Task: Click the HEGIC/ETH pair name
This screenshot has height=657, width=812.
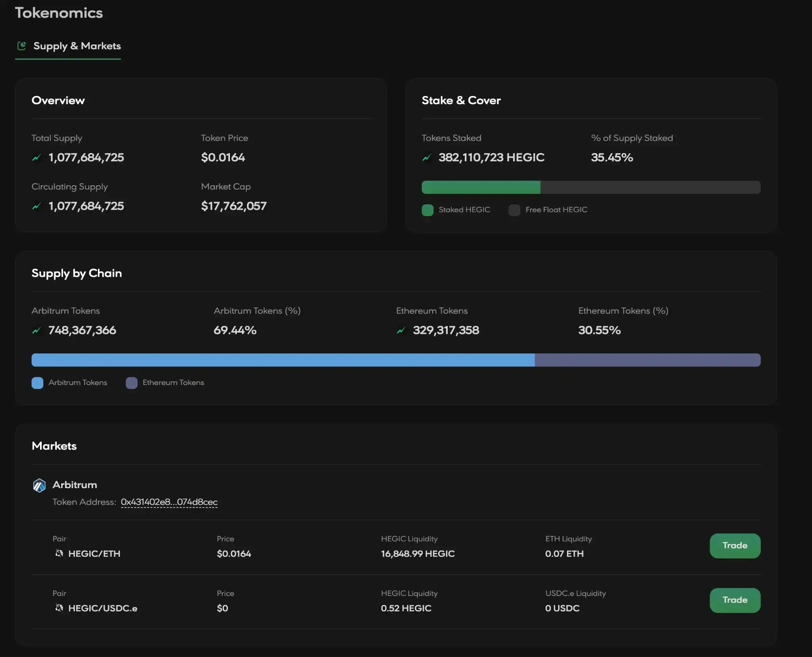Action: point(94,554)
